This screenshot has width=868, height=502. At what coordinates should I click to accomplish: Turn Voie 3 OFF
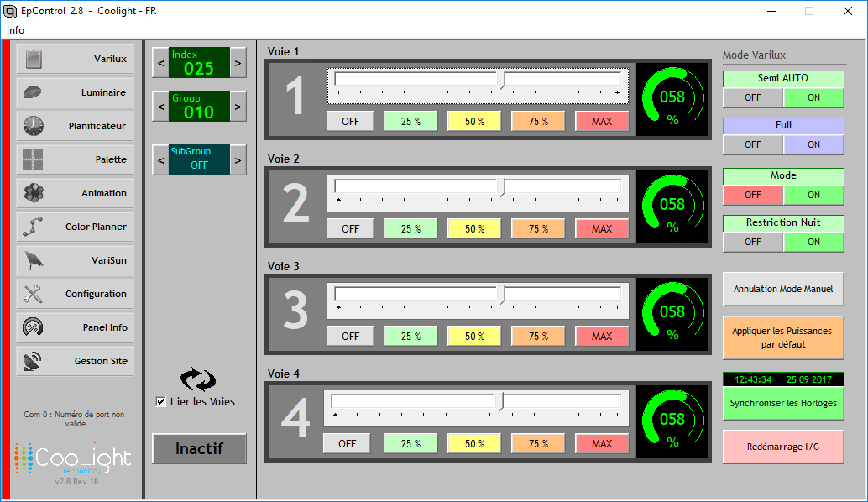pos(350,337)
